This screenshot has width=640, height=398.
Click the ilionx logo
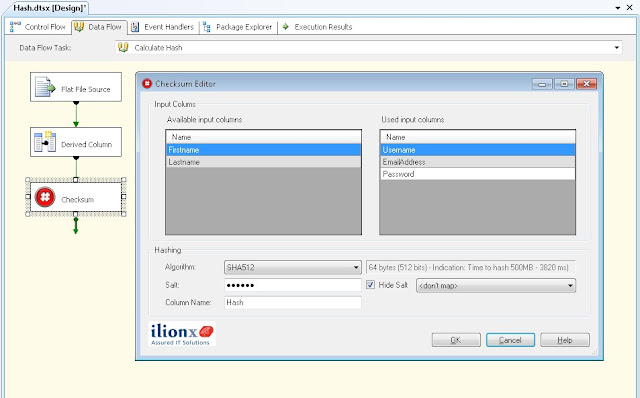point(182,334)
